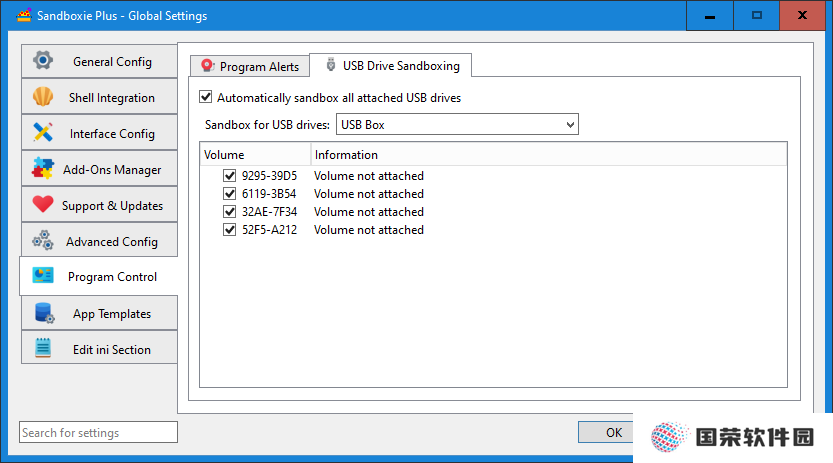The height and width of the screenshot is (463, 833).
Task: Switch to the Program Alerts tab
Action: point(250,66)
